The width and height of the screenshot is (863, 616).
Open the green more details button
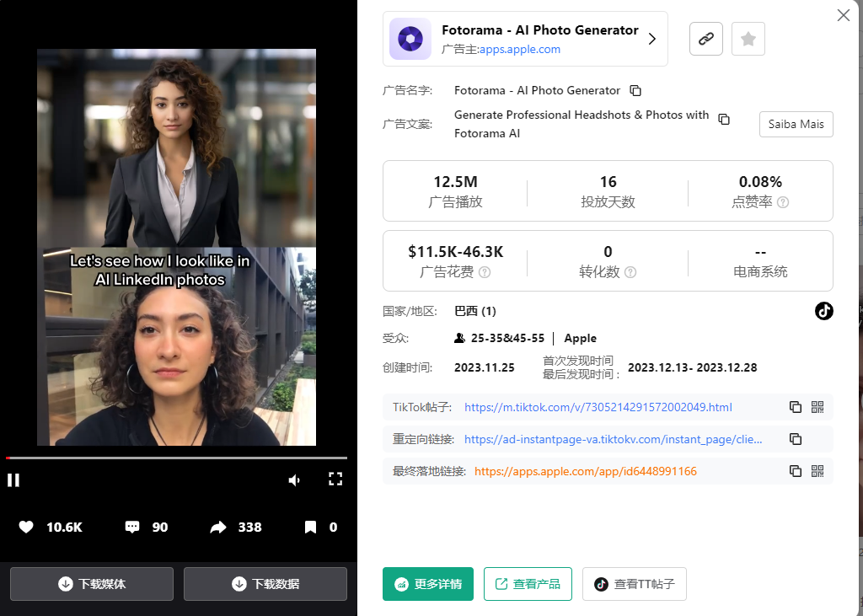[427, 584]
